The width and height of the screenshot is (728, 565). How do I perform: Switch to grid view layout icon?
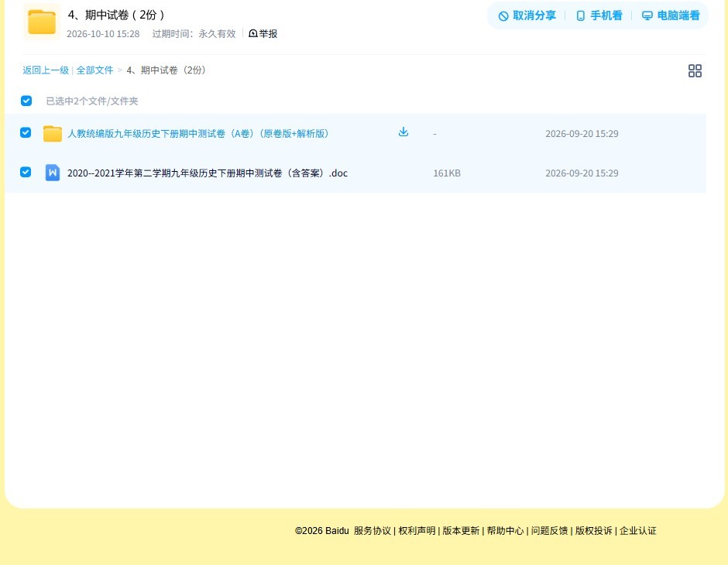(695, 71)
